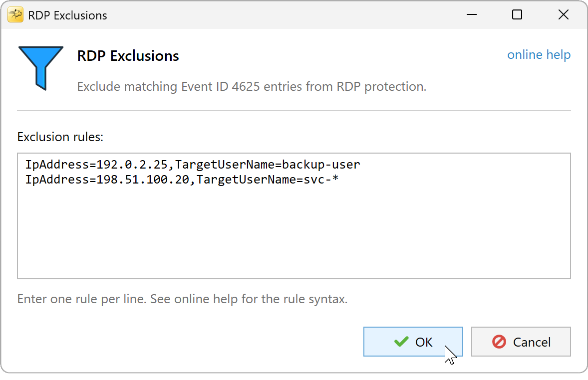Click the app icon in title bar
This screenshot has height=380, width=588.
tap(15, 15)
